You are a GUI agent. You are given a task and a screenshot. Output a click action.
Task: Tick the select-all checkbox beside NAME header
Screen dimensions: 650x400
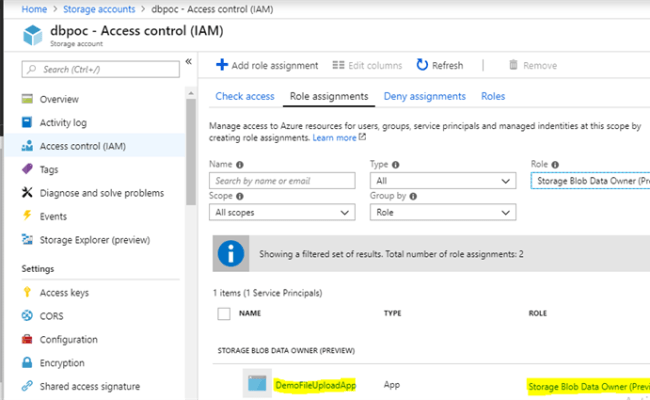(x=224, y=313)
